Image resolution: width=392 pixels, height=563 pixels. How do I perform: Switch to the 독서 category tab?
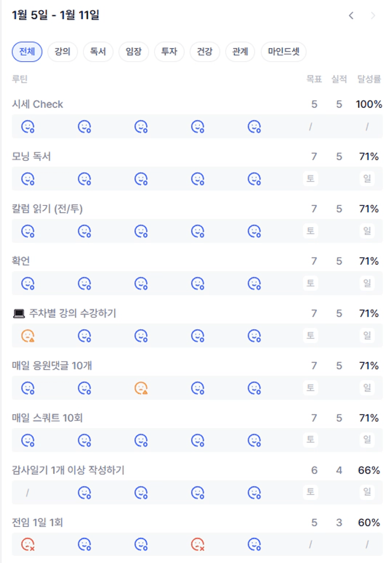pyautogui.click(x=98, y=52)
